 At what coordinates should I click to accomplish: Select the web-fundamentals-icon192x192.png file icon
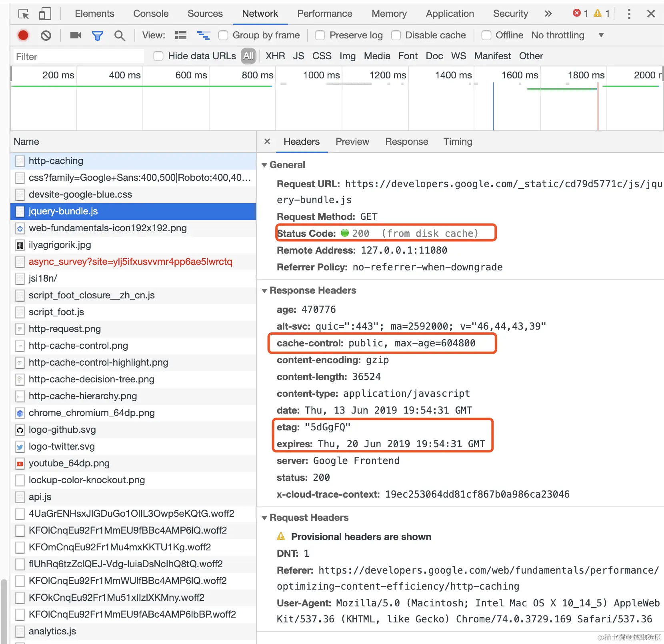tap(20, 228)
